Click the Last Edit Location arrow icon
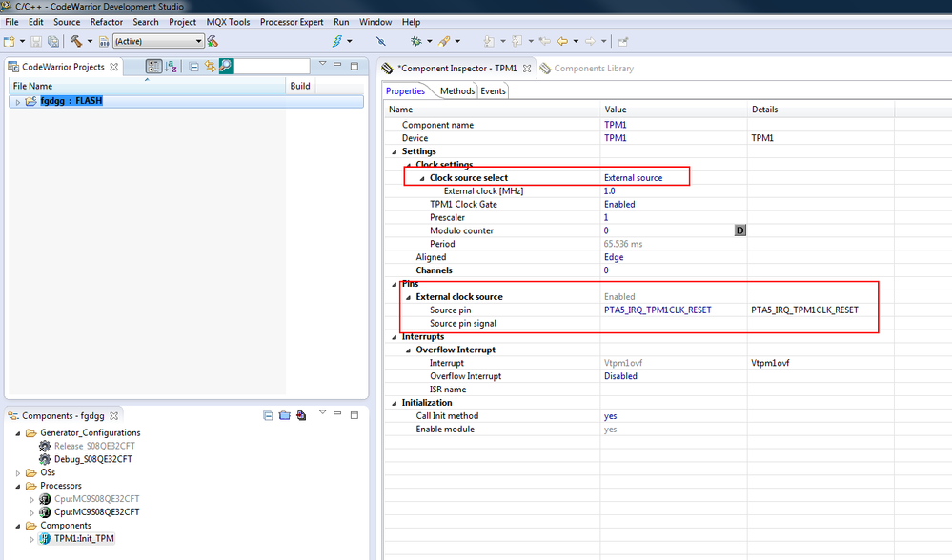The height and width of the screenshot is (560, 952). (544, 41)
